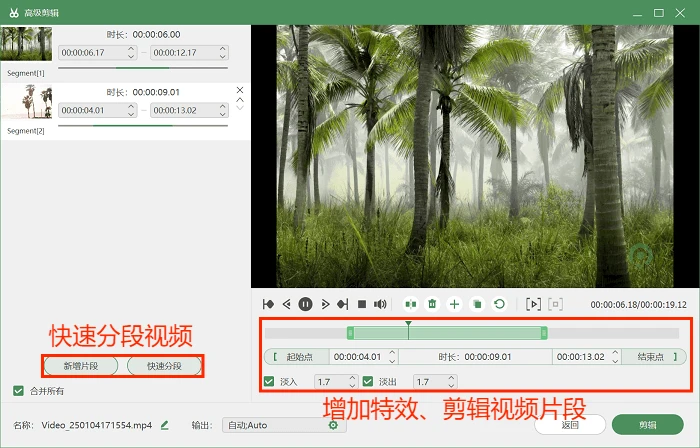The image size is (700, 448).
Task: Toggle the 淡出 fade-out checkbox
Action: coord(368,382)
